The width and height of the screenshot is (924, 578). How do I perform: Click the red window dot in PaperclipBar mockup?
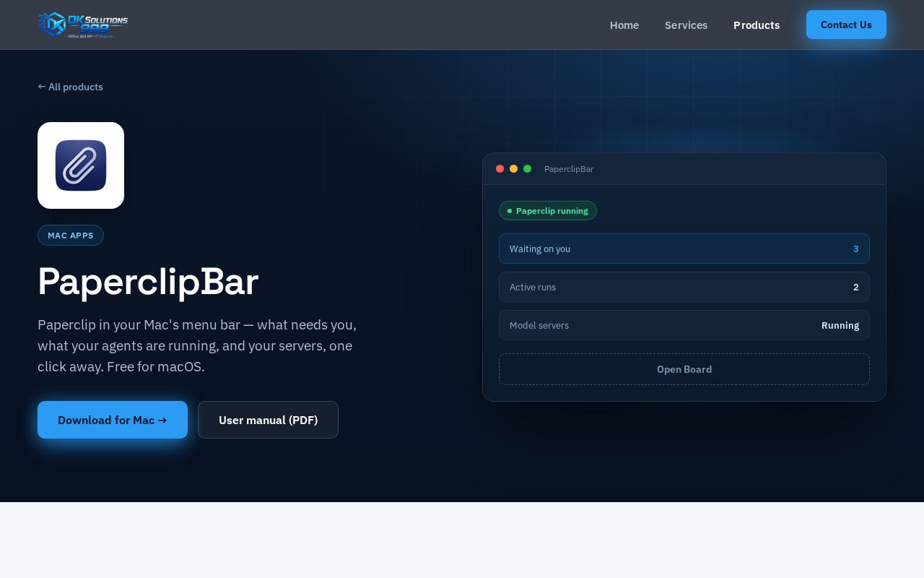(x=500, y=169)
